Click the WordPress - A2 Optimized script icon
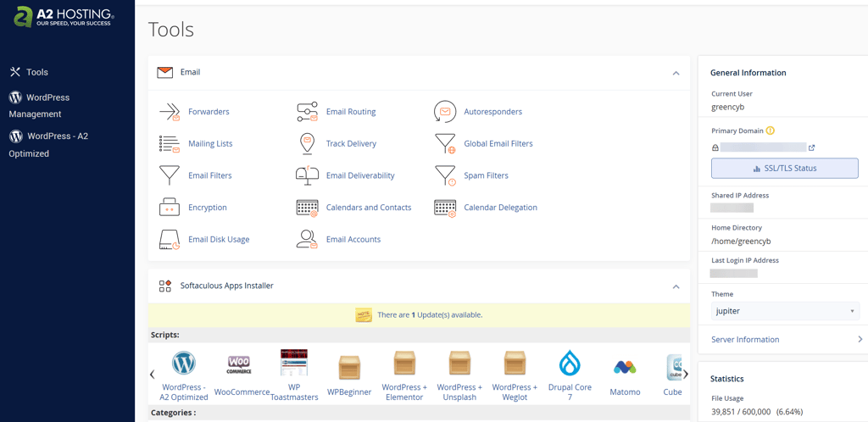The width and height of the screenshot is (868, 422). pos(184,364)
